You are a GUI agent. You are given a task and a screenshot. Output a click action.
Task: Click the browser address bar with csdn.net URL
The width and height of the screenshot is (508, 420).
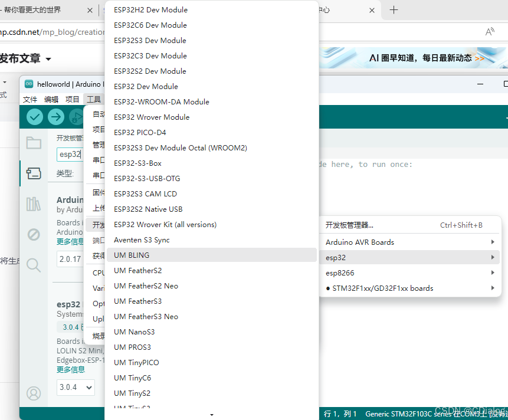53,32
